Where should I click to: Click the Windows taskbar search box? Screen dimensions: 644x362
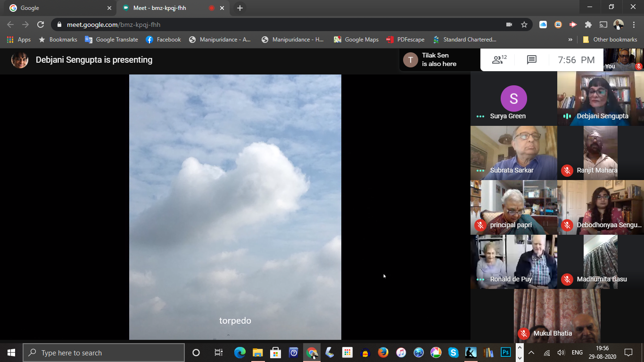tap(104, 353)
